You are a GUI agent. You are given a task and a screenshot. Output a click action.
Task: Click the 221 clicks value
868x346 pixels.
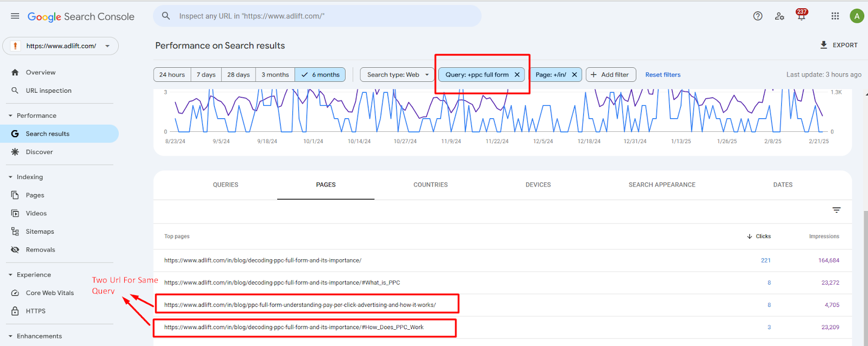click(x=765, y=260)
